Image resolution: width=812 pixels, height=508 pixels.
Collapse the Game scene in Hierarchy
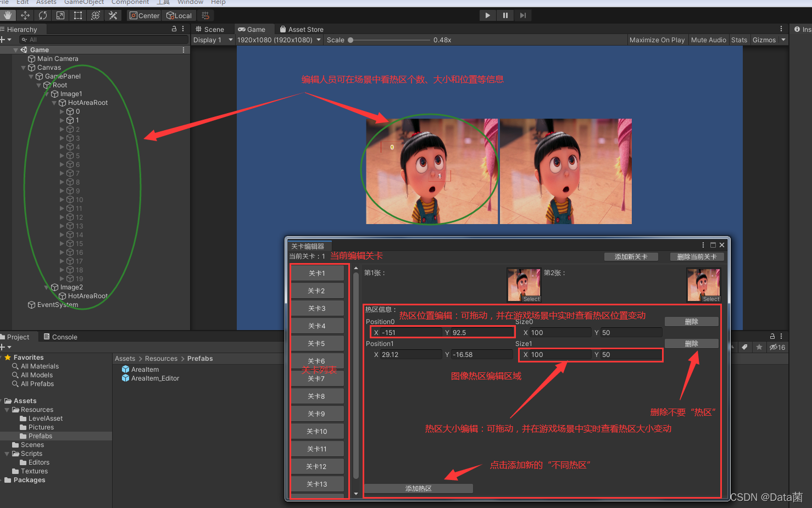[15, 50]
